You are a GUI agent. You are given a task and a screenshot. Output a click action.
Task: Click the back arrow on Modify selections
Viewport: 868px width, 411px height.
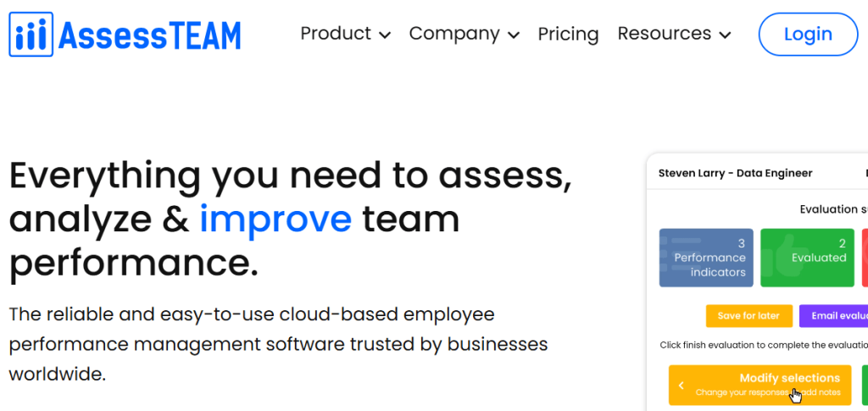682,386
